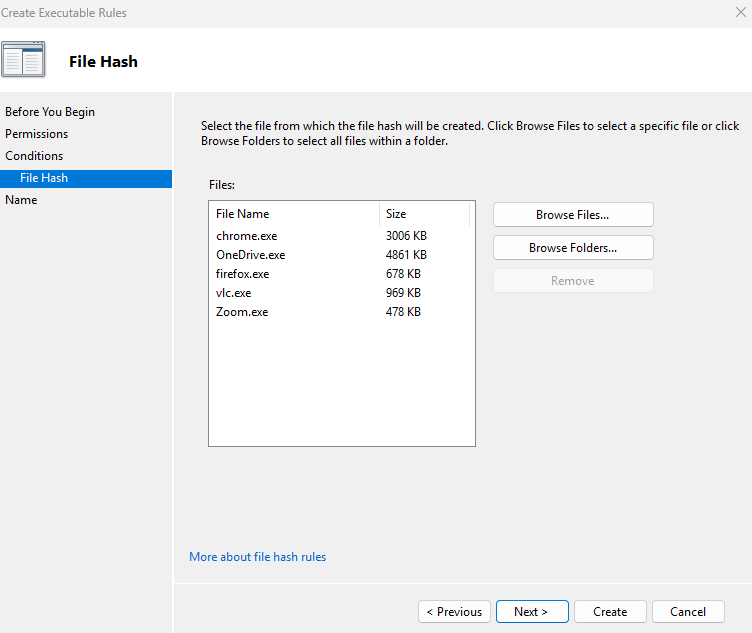Click the Remove button
752x633 pixels.
point(572,281)
